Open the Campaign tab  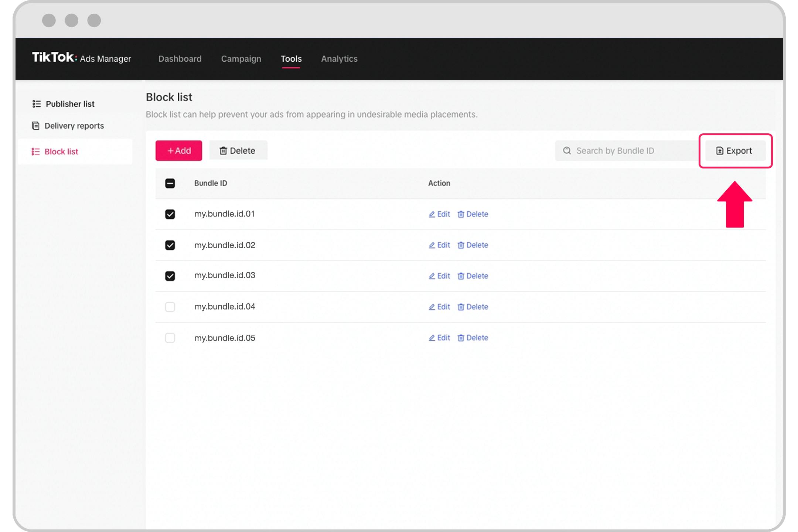(x=241, y=59)
